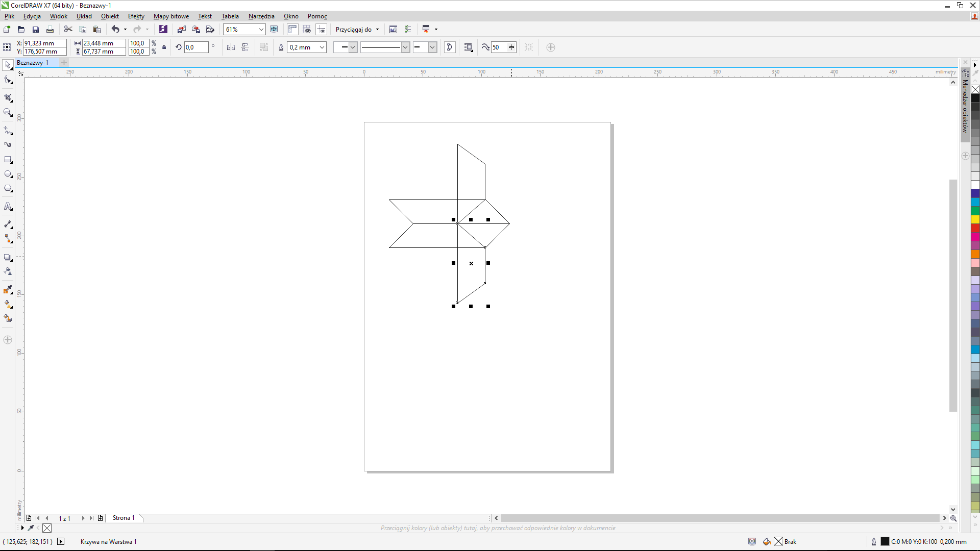980x551 pixels.
Task: Open the Efekty menu
Action: pyautogui.click(x=136, y=16)
